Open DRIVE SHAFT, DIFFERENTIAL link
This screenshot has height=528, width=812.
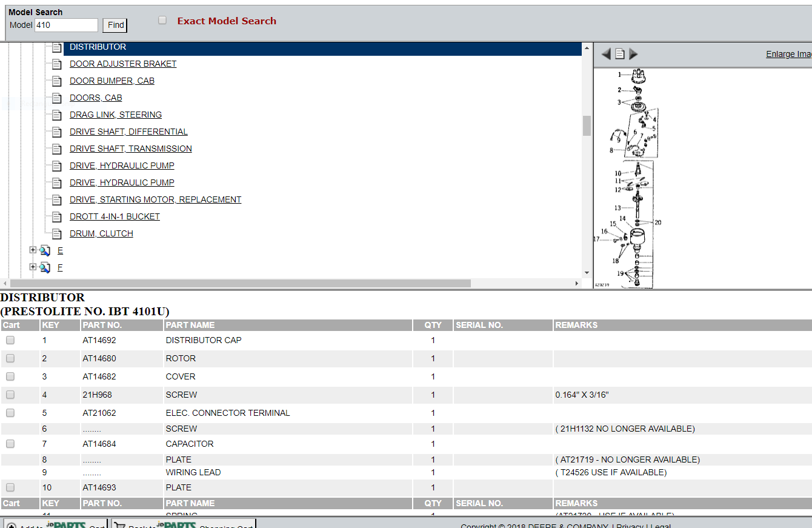[x=128, y=132]
